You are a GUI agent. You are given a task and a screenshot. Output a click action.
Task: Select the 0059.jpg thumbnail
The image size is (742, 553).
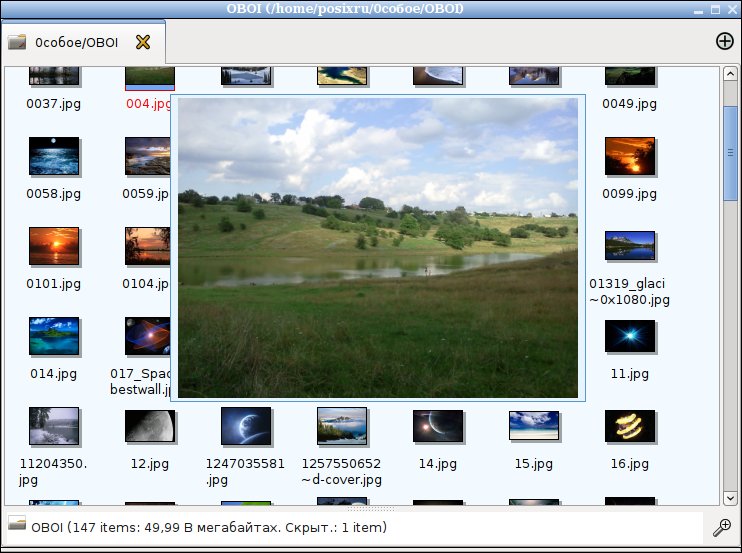pos(147,156)
